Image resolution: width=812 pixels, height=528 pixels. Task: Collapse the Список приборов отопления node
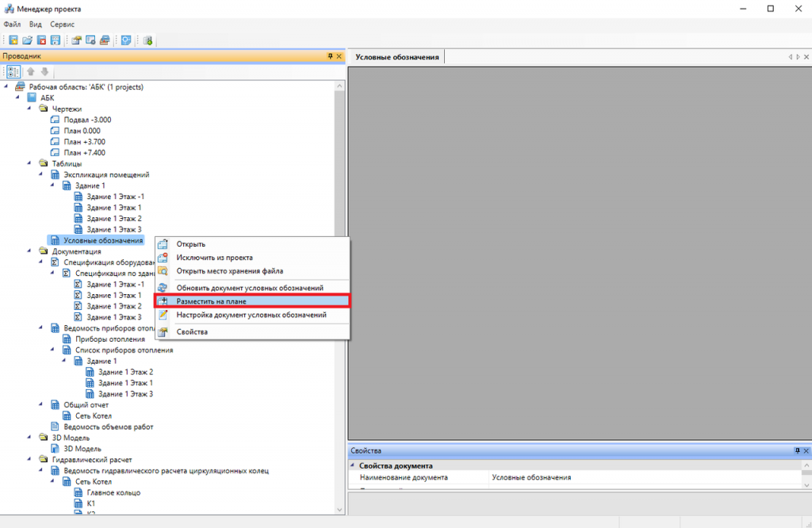point(52,350)
